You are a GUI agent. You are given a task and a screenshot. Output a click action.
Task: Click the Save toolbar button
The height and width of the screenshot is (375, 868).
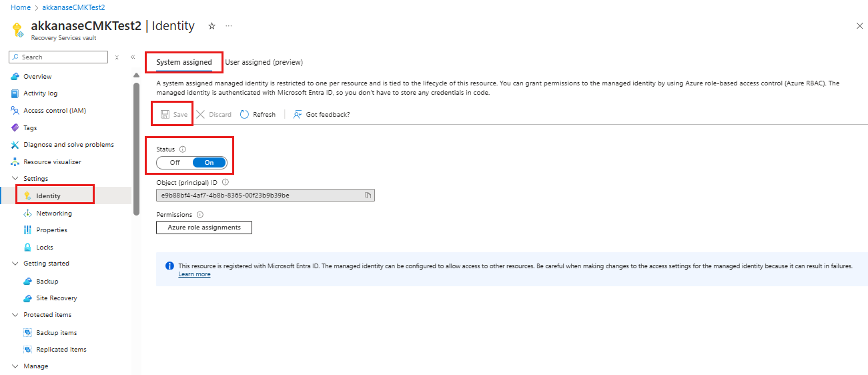pos(173,115)
